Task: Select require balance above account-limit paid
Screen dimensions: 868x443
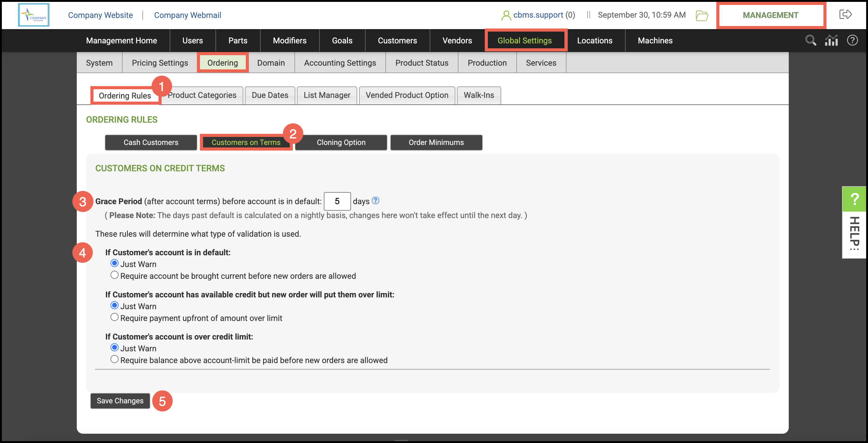Action: coord(115,359)
